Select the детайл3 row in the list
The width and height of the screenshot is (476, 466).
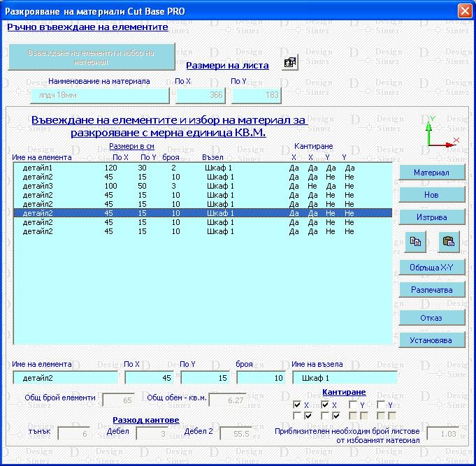coord(203,186)
